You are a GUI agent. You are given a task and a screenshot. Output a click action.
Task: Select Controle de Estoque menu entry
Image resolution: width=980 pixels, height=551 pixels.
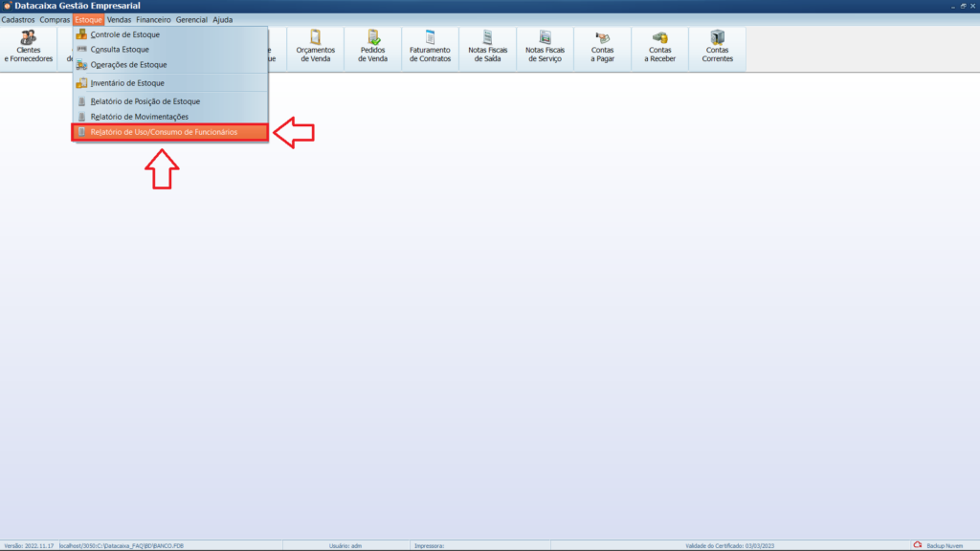(x=124, y=34)
